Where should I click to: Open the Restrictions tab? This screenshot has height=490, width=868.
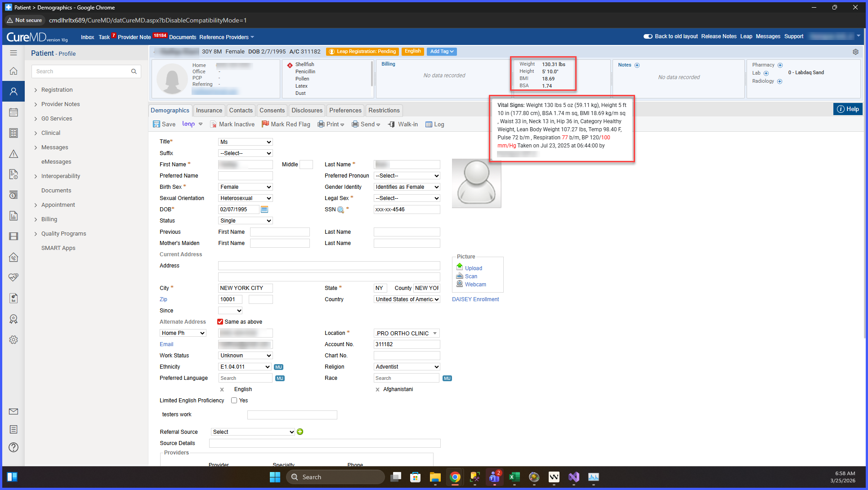pyautogui.click(x=384, y=111)
